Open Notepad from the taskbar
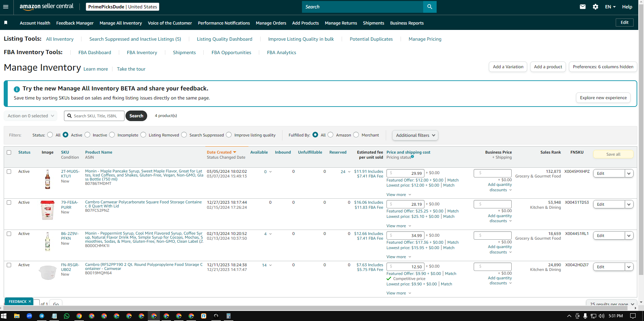644x321 pixels. [x=54, y=316]
